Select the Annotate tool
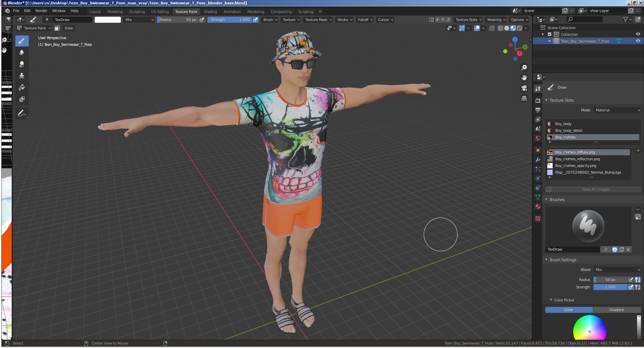The width and height of the screenshot is (644, 348). 22,113
